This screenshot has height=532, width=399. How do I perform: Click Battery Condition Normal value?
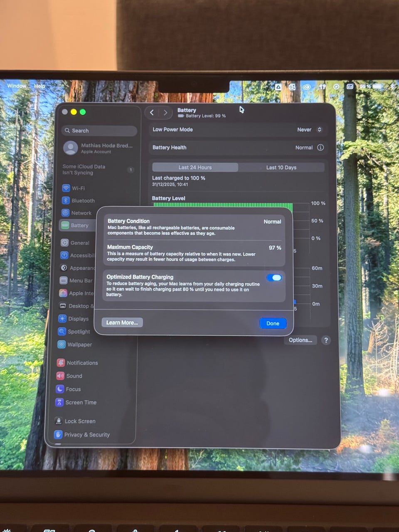coord(273,222)
